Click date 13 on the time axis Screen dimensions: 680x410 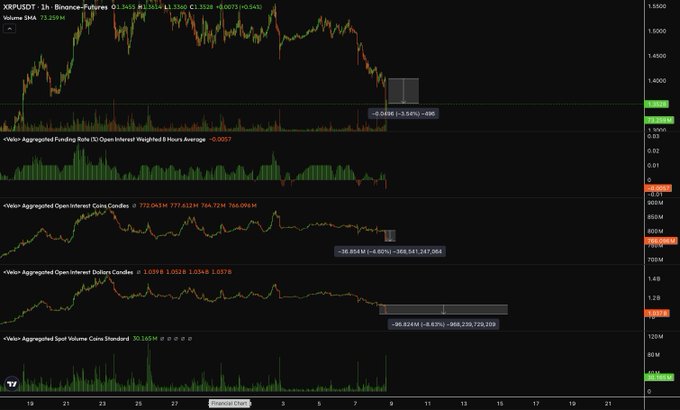click(x=464, y=404)
